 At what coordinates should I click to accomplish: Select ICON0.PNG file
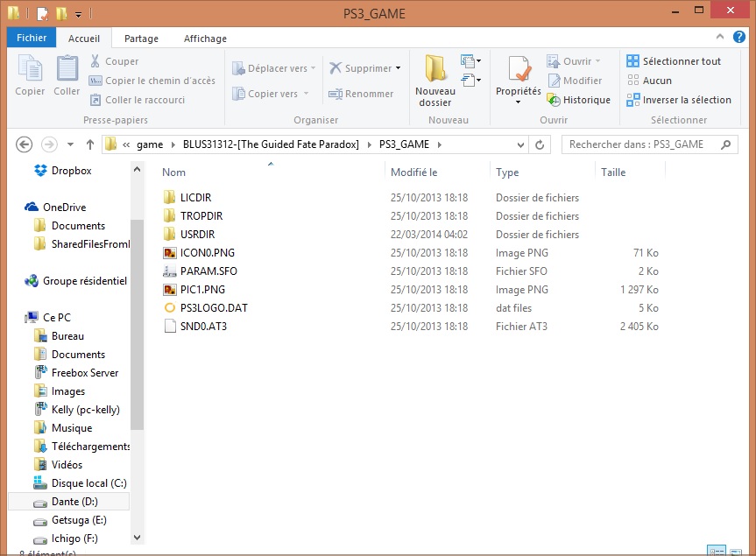click(208, 252)
